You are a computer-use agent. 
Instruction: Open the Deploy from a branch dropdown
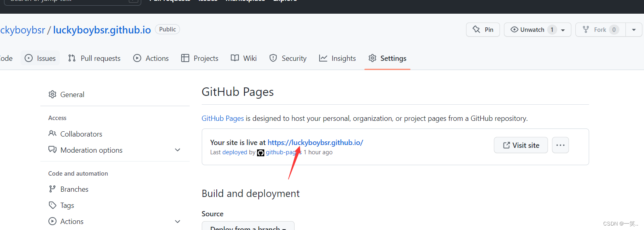(x=248, y=227)
